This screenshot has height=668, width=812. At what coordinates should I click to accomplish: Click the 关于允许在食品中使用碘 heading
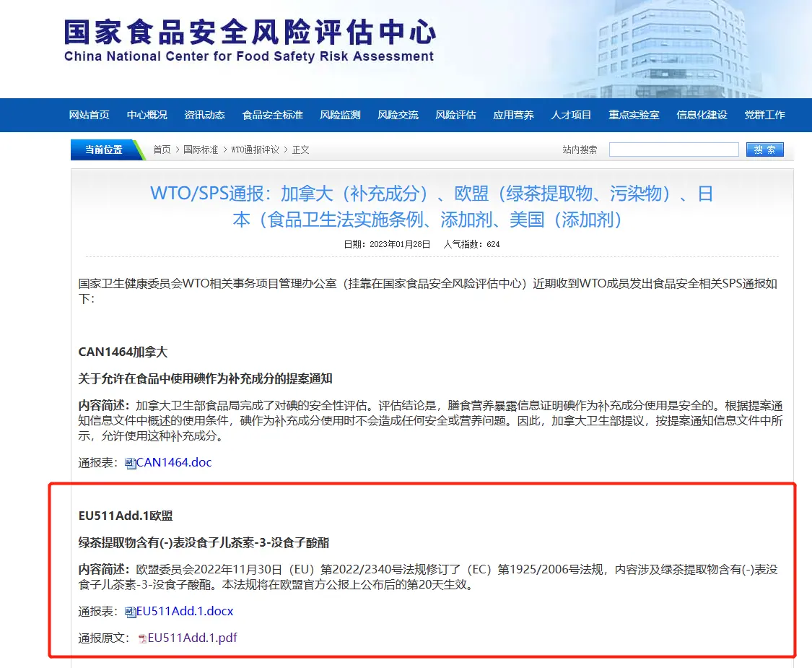pos(205,379)
